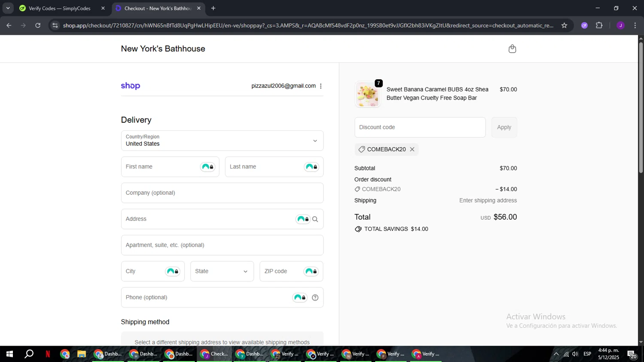Screen dimensions: 644x362
Task: Click the autofill icon in ZIP code
Action: pos(311,271)
